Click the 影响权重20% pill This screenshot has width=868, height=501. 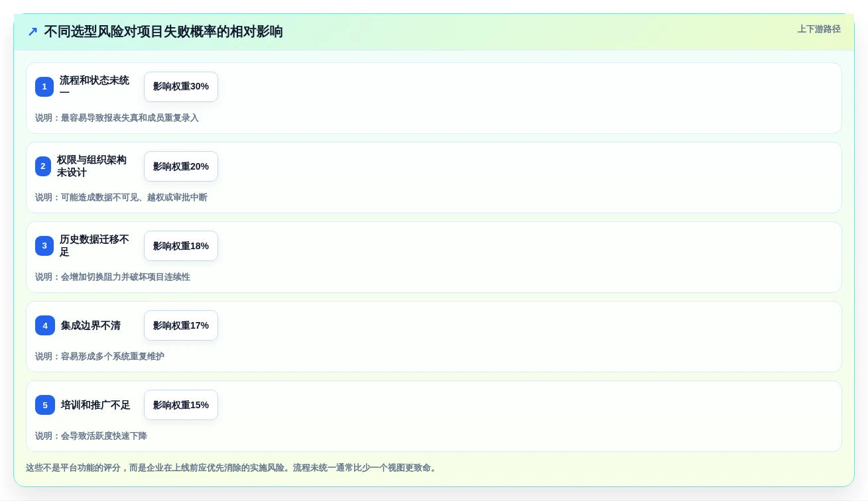click(x=181, y=166)
